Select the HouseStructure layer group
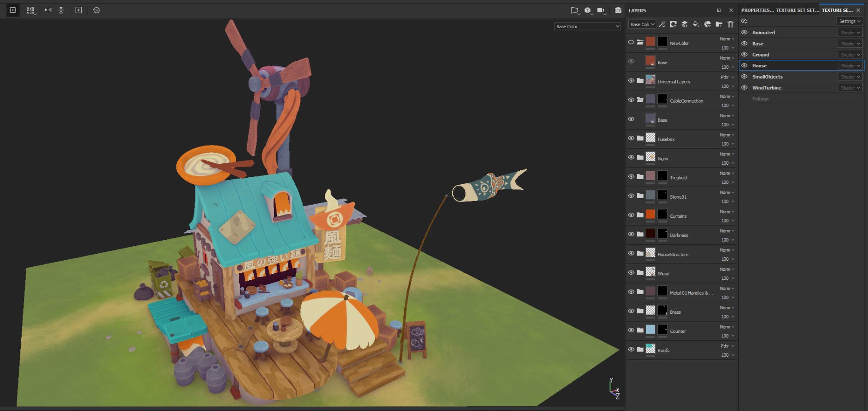 [x=673, y=255]
